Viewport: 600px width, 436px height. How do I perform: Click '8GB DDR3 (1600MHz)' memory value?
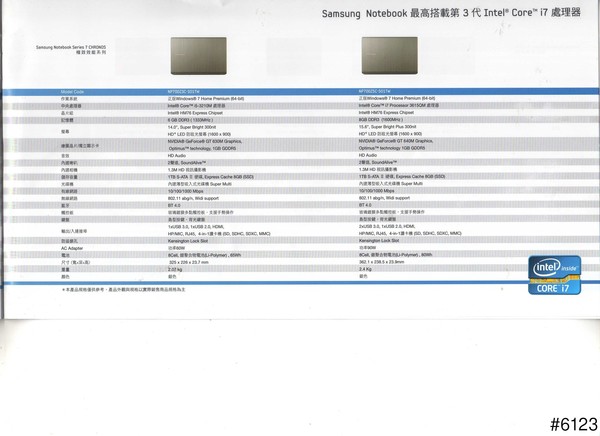381,119
